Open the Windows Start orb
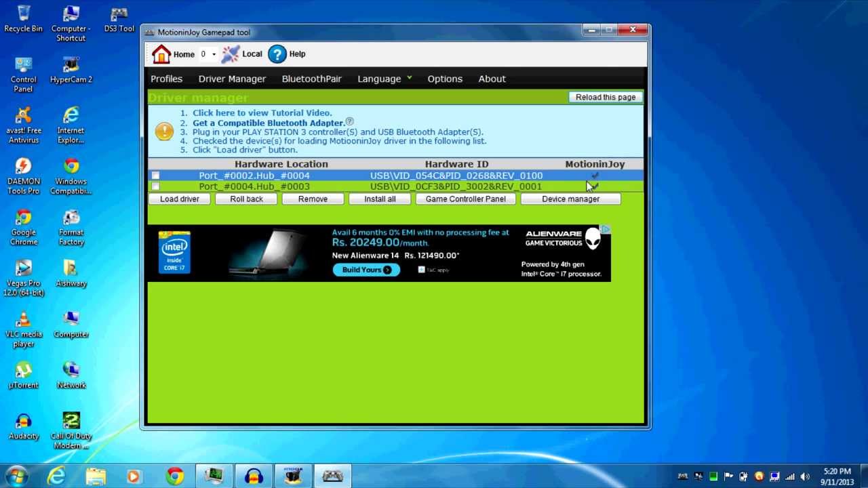The width and height of the screenshot is (868, 488). tap(16, 476)
